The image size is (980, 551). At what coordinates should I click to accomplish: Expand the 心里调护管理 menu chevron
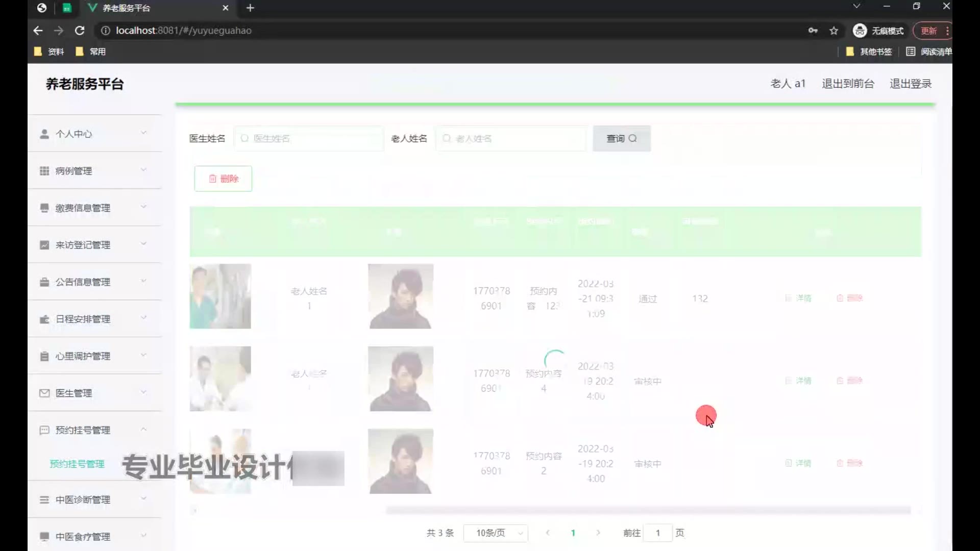[x=143, y=355]
